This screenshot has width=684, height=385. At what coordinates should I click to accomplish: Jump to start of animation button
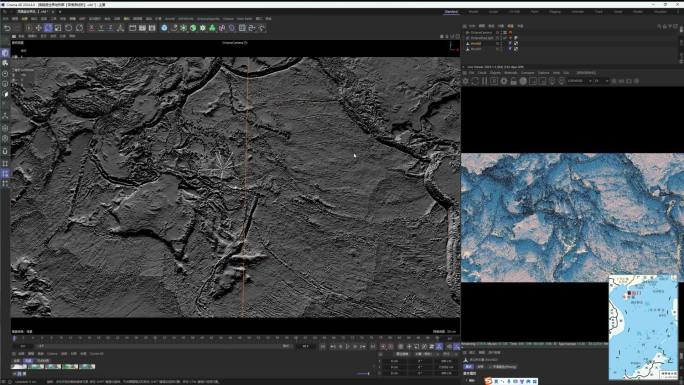[323, 346]
